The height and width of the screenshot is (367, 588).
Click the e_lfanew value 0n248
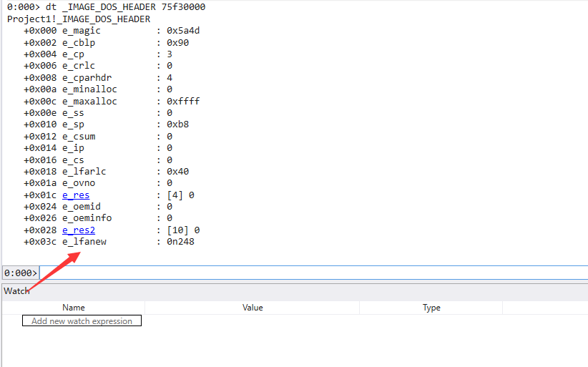[180, 241]
